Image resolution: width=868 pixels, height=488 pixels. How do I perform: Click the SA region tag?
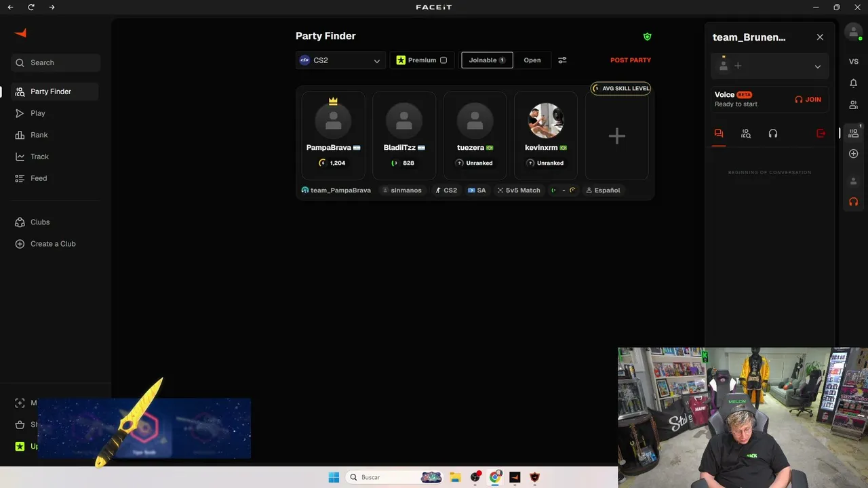click(477, 190)
